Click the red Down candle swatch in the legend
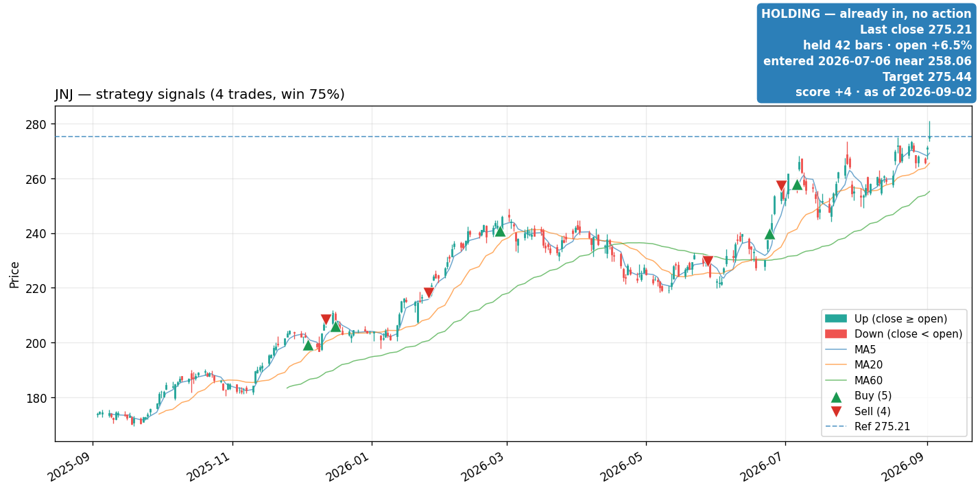Image resolution: width=980 pixels, height=492 pixels. [836, 334]
